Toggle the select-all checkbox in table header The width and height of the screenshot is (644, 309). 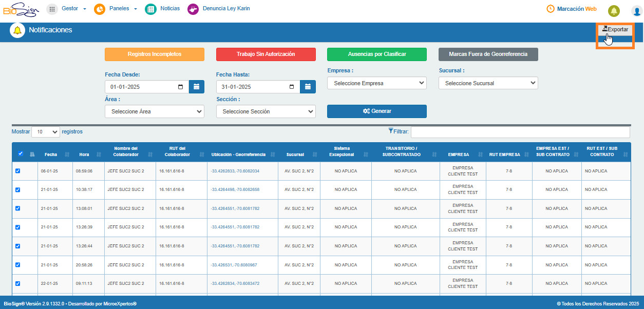(x=21, y=153)
